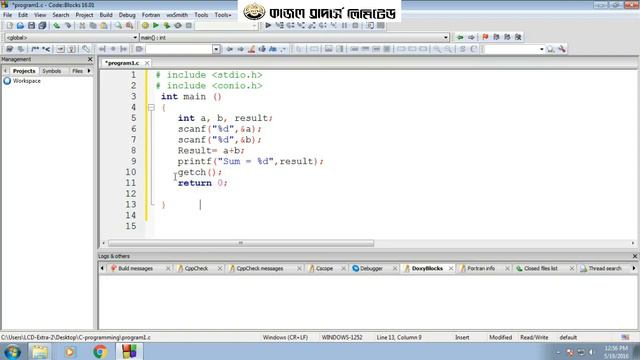This screenshot has height=360, width=640.
Task: Start debugger with the dark play icon
Action: (268, 25)
